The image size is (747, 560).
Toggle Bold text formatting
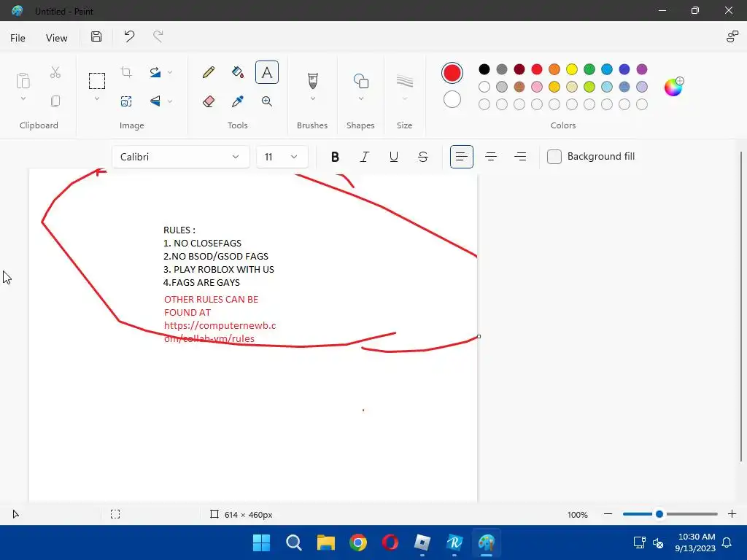pyautogui.click(x=335, y=157)
